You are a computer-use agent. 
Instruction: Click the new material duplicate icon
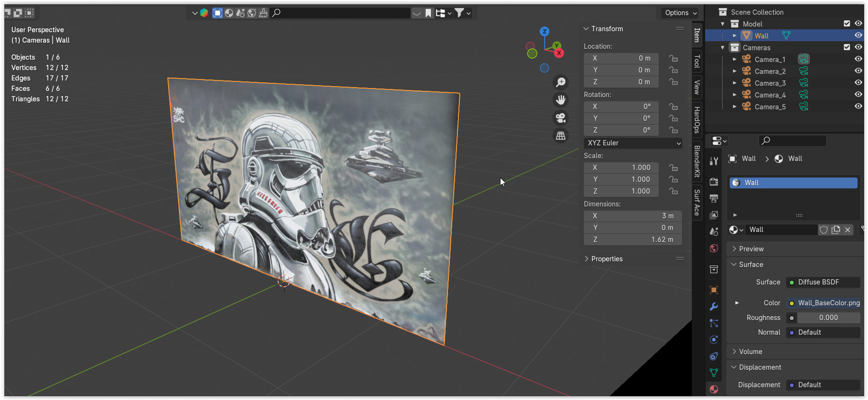(836, 230)
